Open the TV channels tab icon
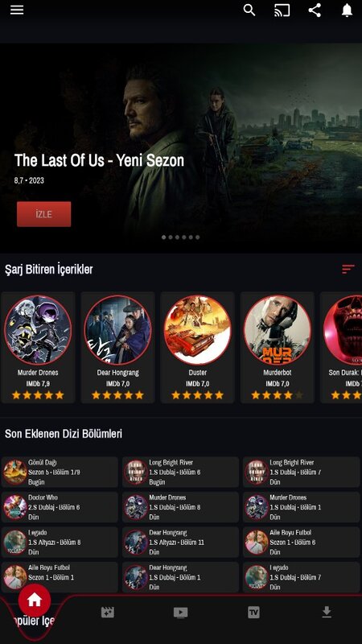 pos(253,613)
